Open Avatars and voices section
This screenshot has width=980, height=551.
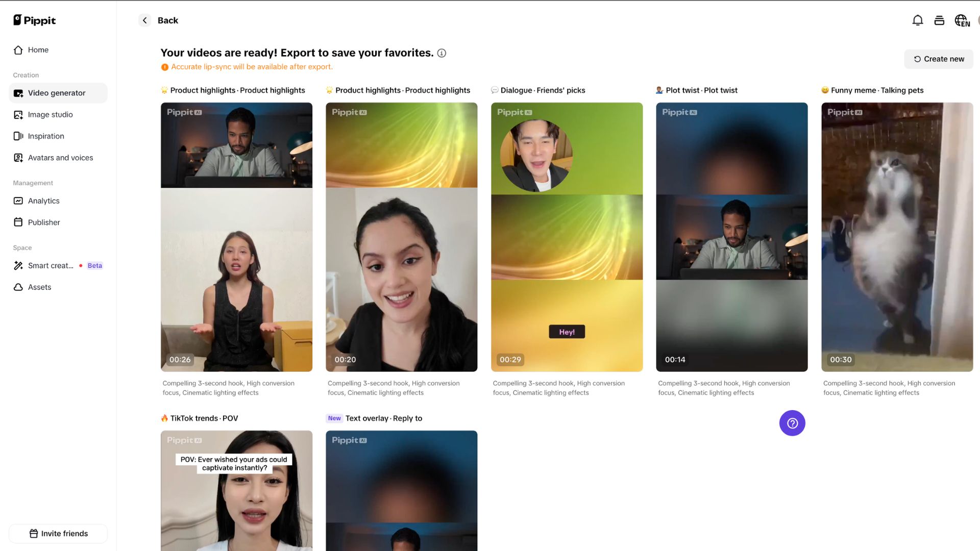[60, 158]
